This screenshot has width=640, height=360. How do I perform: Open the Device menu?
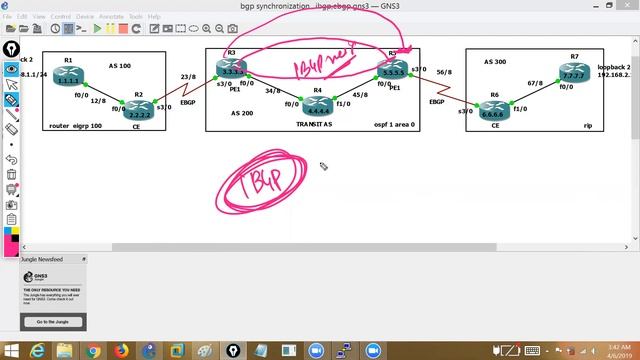click(85, 17)
